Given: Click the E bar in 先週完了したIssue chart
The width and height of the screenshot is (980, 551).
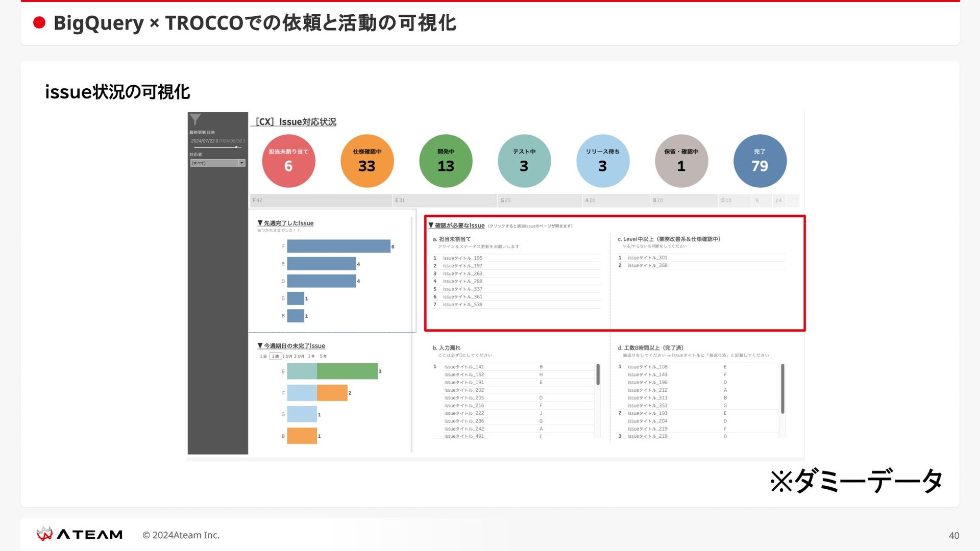Looking at the screenshot, I should point(322,264).
